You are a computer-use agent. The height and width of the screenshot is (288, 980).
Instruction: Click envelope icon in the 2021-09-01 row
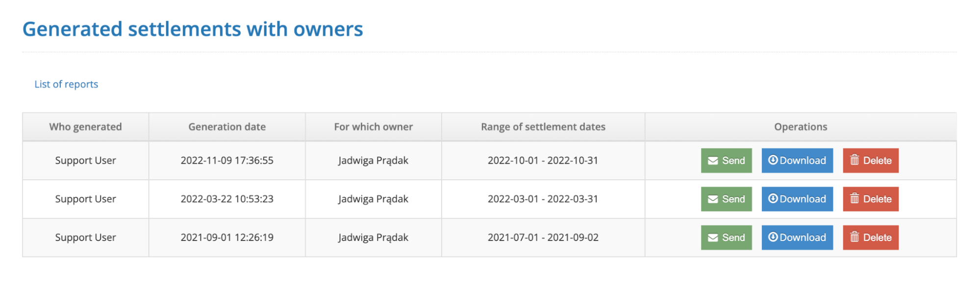pyautogui.click(x=713, y=238)
